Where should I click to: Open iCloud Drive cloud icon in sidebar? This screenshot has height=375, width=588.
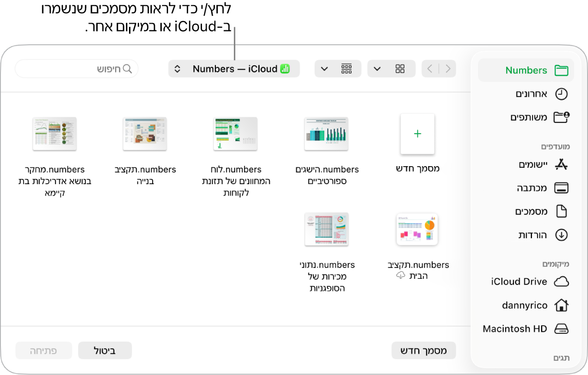[561, 281]
